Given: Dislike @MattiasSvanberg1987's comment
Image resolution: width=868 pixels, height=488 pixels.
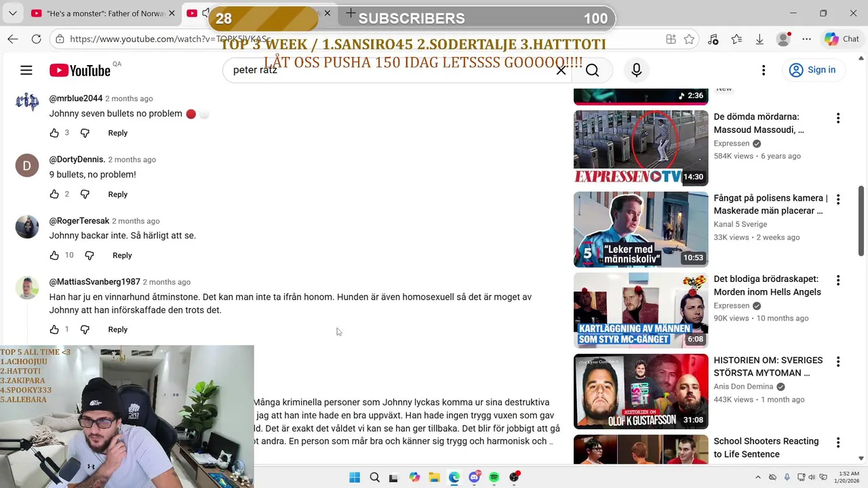Looking at the screenshot, I should pyautogui.click(x=85, y=329).
